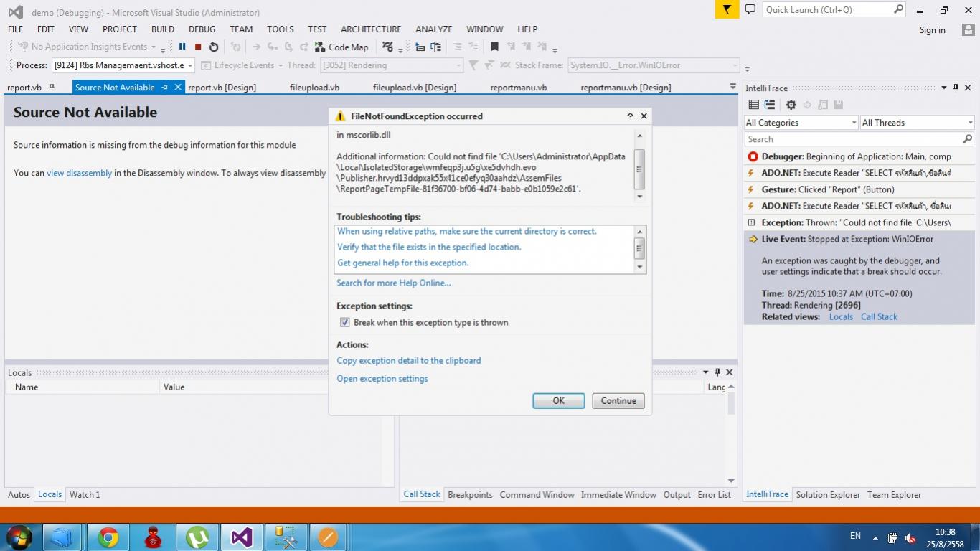
Task: Open the All Categories filter dropdown
Action: coord(854,123)
